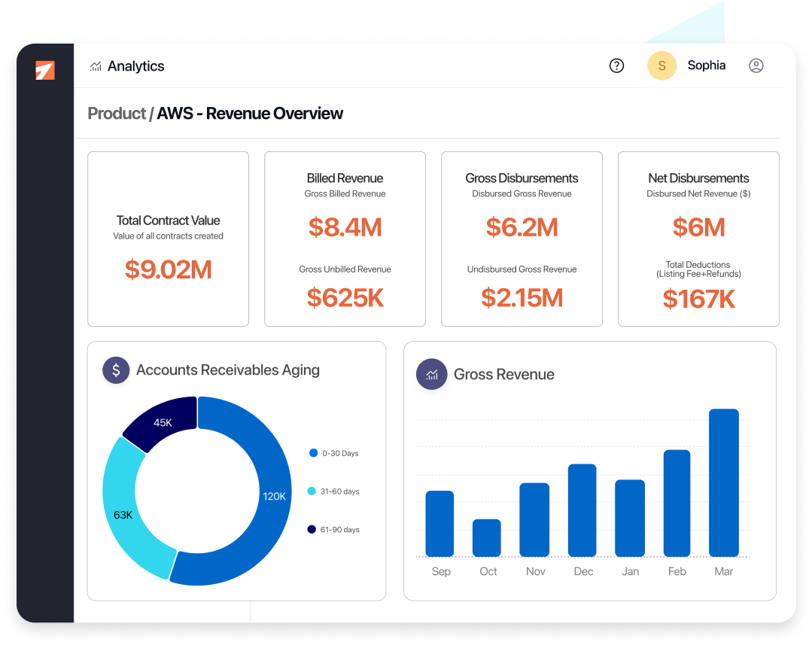Click the dollar icon beside Accounts Receivables Aging

pos(116,370)
